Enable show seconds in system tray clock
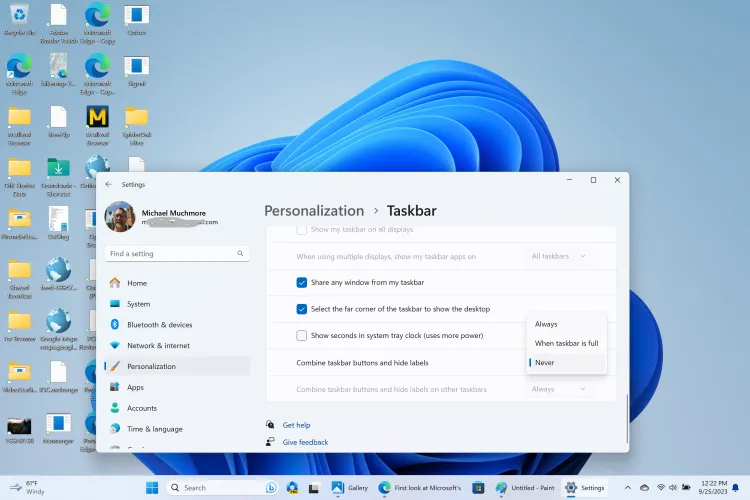The width and height of the screenshot is (750, 500). point(302,336)
